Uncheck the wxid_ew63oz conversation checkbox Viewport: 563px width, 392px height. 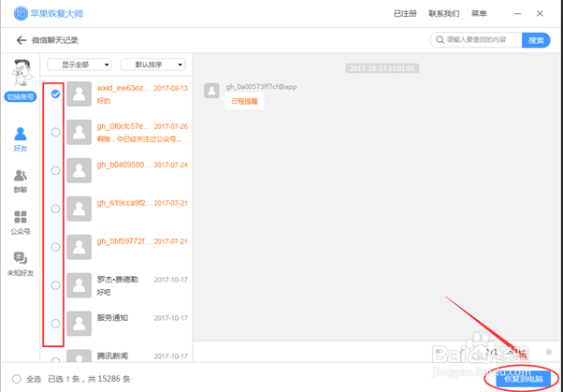(x=55, y=94)
